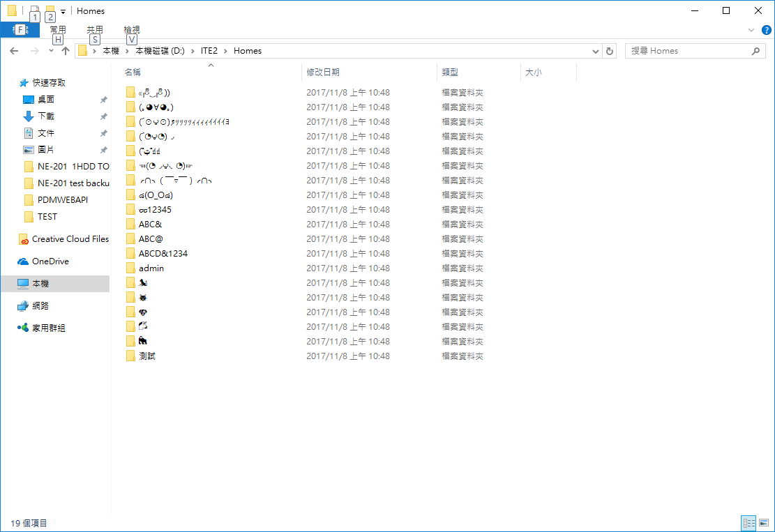Switch to details view in status bar
Image resolution: width=775 pixels, height=532 pixels.
748,523
